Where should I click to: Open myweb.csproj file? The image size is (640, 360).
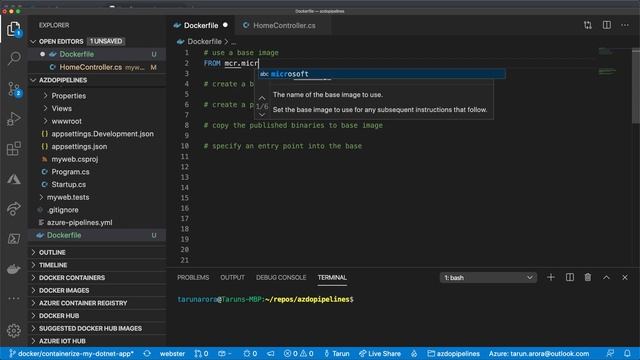coord(97,159)
